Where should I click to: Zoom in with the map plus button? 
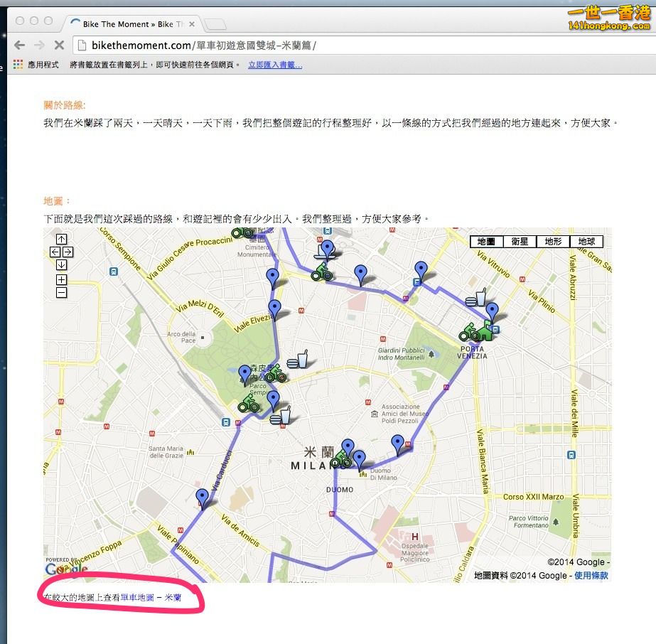(x=61, y=280)
